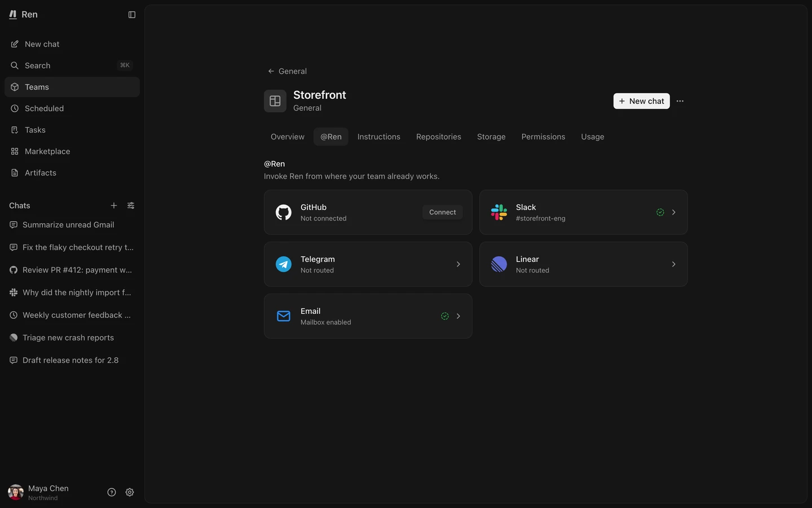Click the Ren logo icon
This screenshot has width=812, height=508.
(13, 15)
